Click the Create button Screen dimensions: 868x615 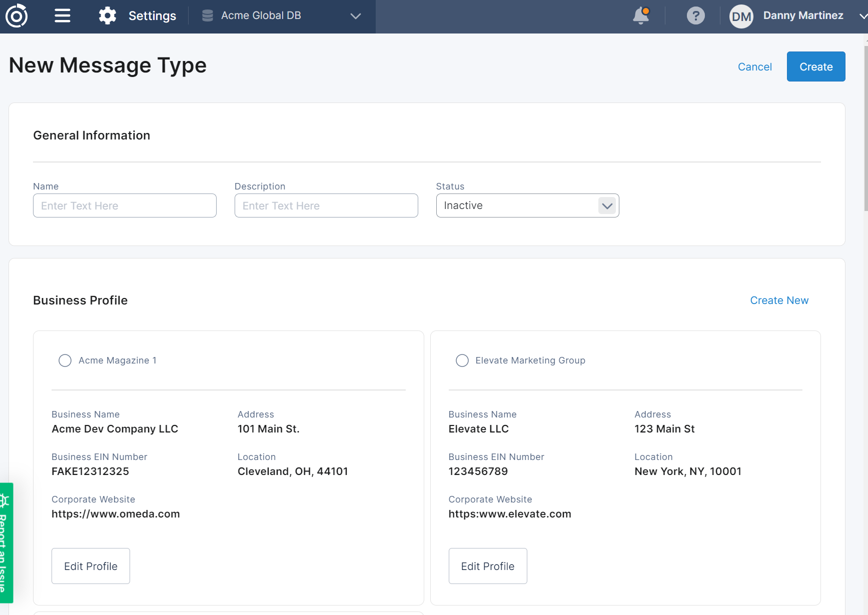click(815, 66)
